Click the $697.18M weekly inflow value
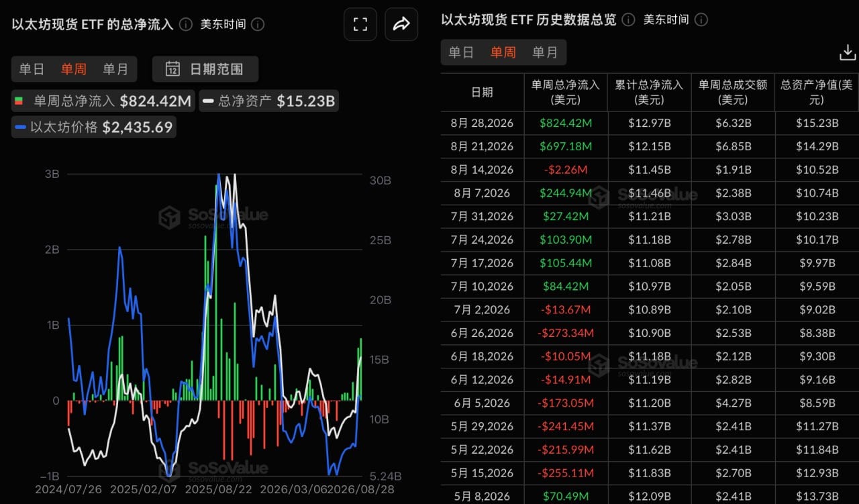This screenshot has width=859, height=504. click(566, 146)
